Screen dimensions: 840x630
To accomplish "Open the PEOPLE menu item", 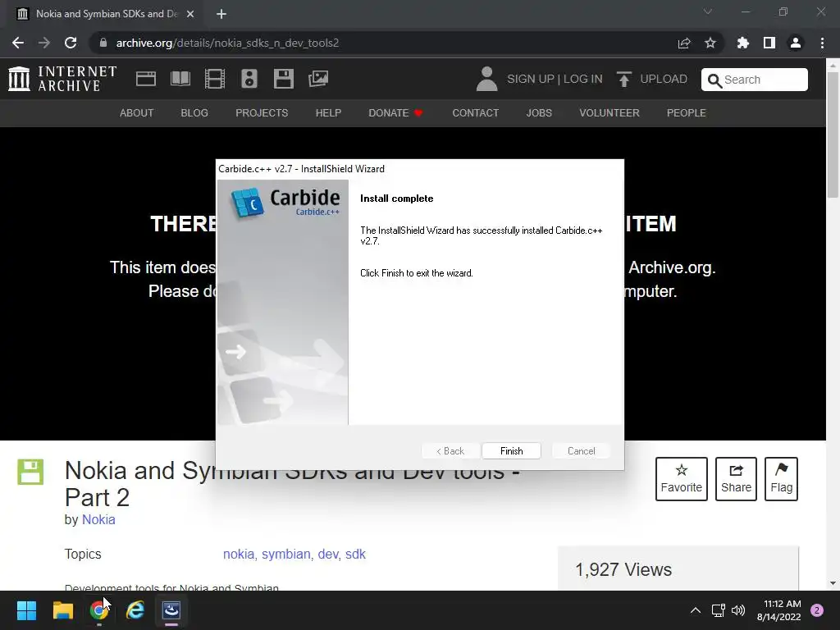I will [687, 113].
